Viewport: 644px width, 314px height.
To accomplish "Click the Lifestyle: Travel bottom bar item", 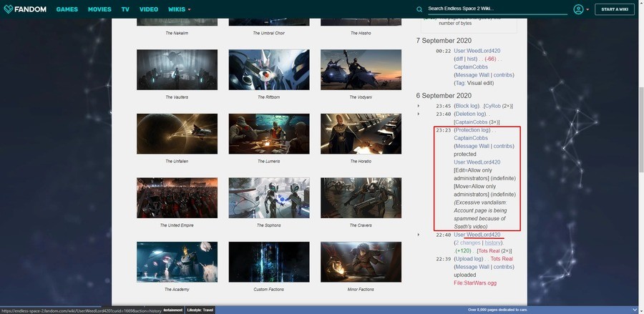I will pos(200,310).
